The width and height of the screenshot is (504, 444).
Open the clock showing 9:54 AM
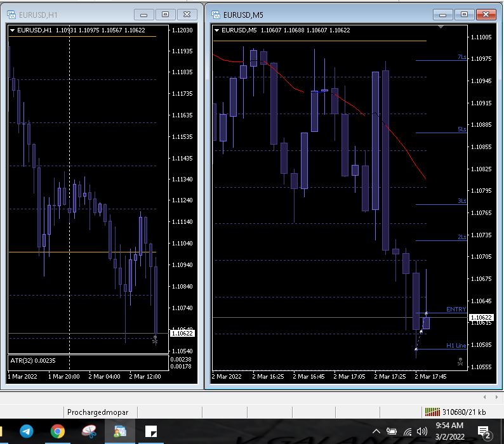pyautogui.click(x=449, y=431)
